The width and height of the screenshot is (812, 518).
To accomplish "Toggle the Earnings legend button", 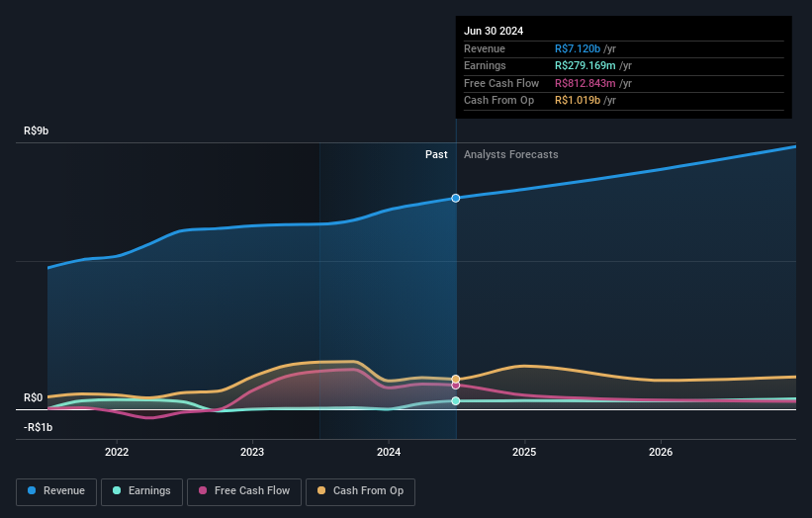I will tap(141, 491).
